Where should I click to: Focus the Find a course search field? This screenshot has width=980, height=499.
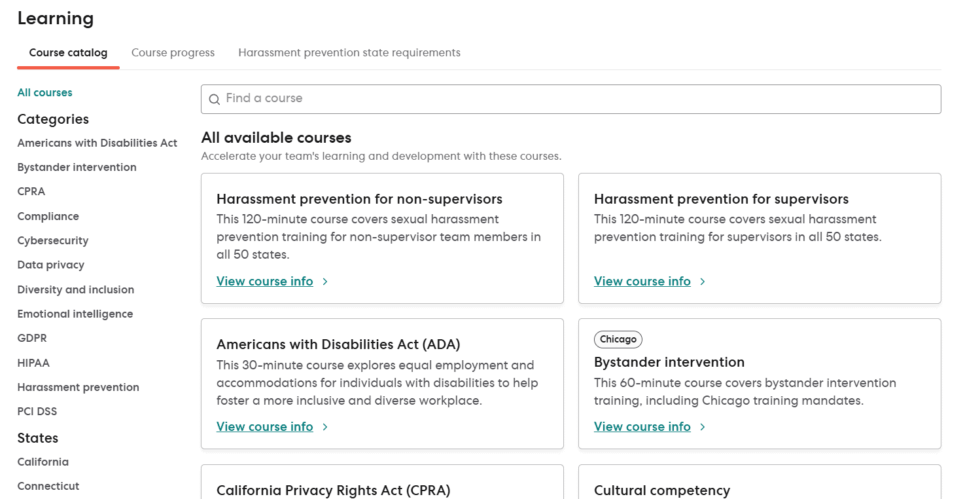[x=570, y=99]
